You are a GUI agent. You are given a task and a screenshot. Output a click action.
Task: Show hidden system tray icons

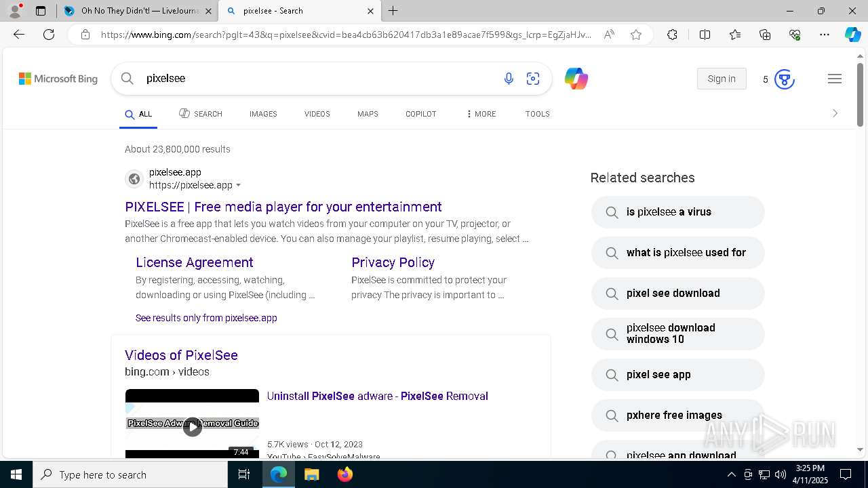(731, 474)
